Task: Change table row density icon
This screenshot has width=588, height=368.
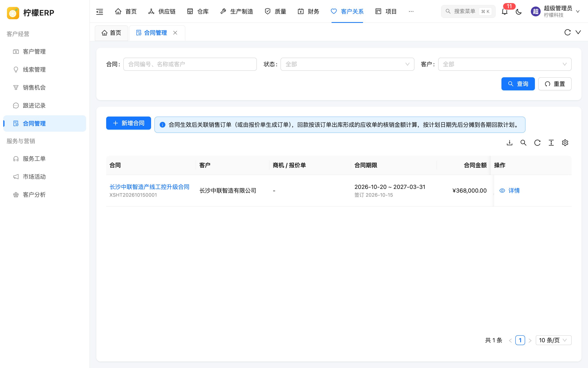Action: click(x=551, y=143)
